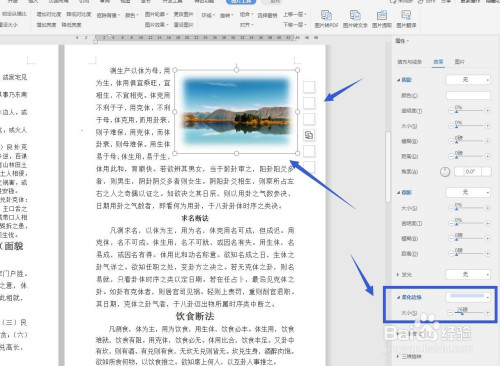This screenshot has width=500, height=366.
Task: Open the 上移一层 dropdown
Action: tap(295, 14)
